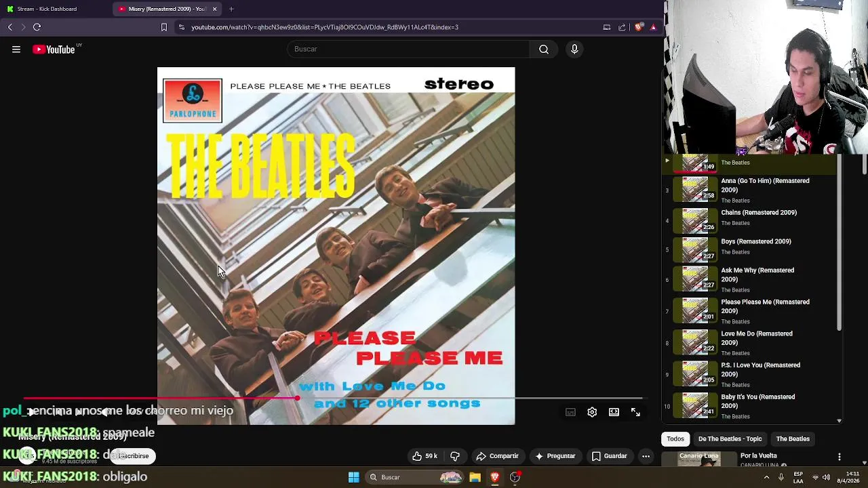
Task: Play Chains (Remastered 2009) from playlist
Action: tap(749, 220)
